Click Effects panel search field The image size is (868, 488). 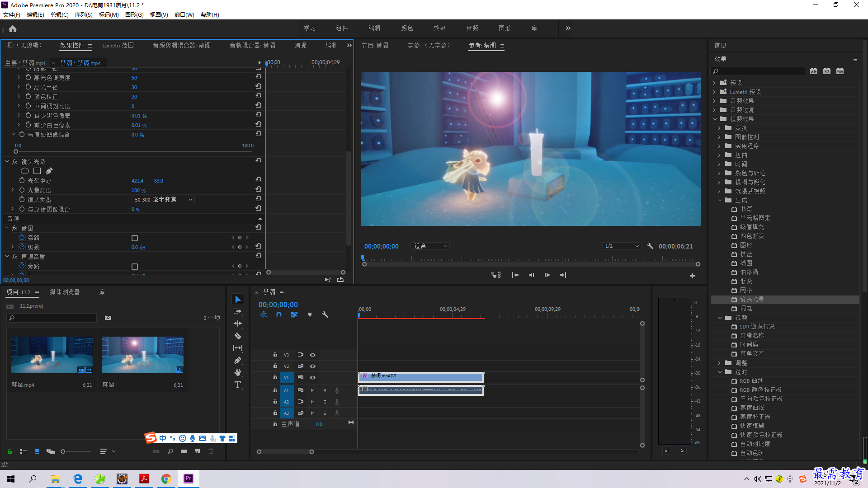point(758,71)
